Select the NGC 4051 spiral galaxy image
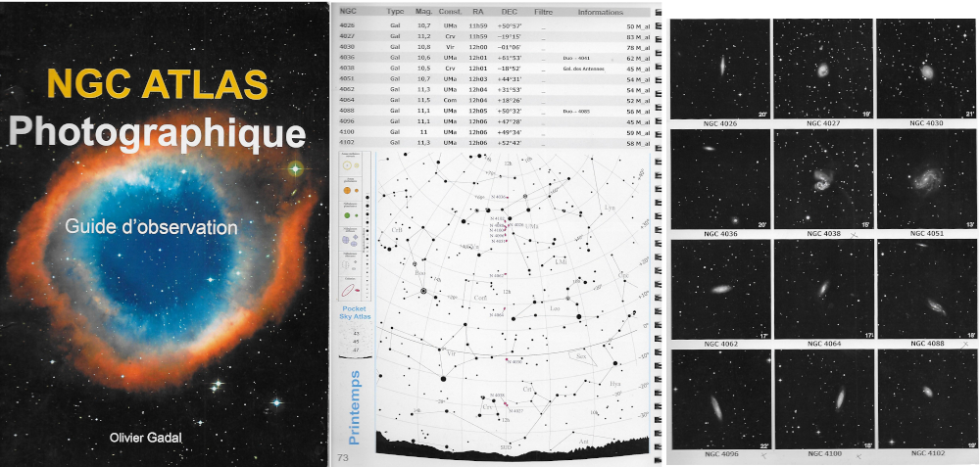Image resolution: width=980 pixels, height=467 pixels. (x=926, y=178)
